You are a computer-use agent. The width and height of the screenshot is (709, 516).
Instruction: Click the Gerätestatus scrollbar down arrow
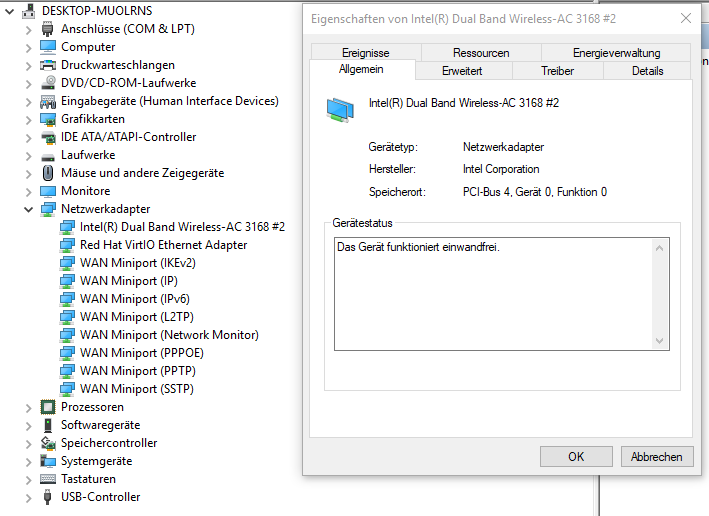[x=659, y=341]
